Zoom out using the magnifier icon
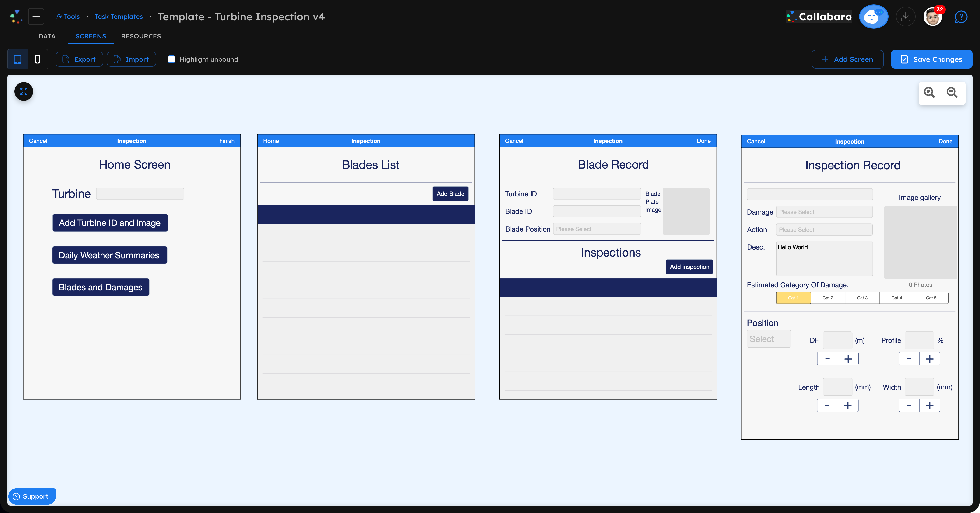The height and width of the screenshot is (513, 980). (952, 92)
